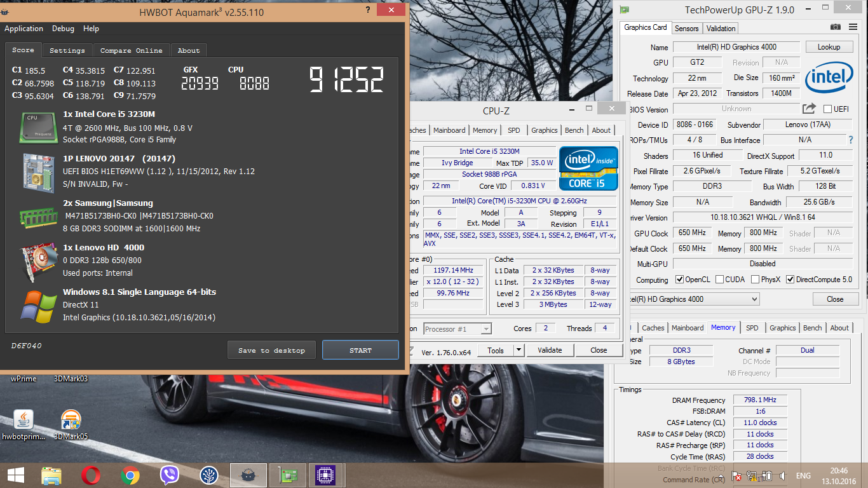Open Graphics tab in lower CPU-Z window
868x488 pixels.
tap(783, 328)
